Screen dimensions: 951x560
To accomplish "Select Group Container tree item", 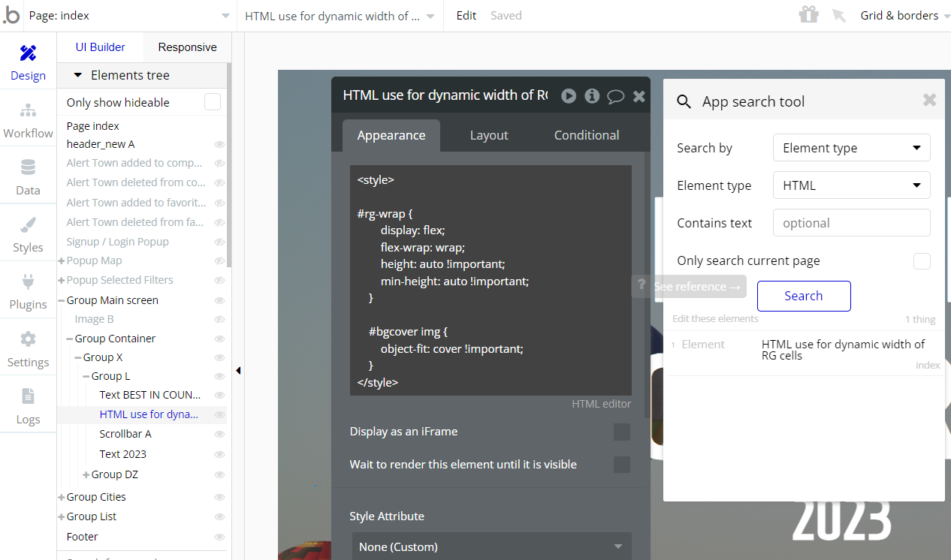I will [x=115, y=339].
